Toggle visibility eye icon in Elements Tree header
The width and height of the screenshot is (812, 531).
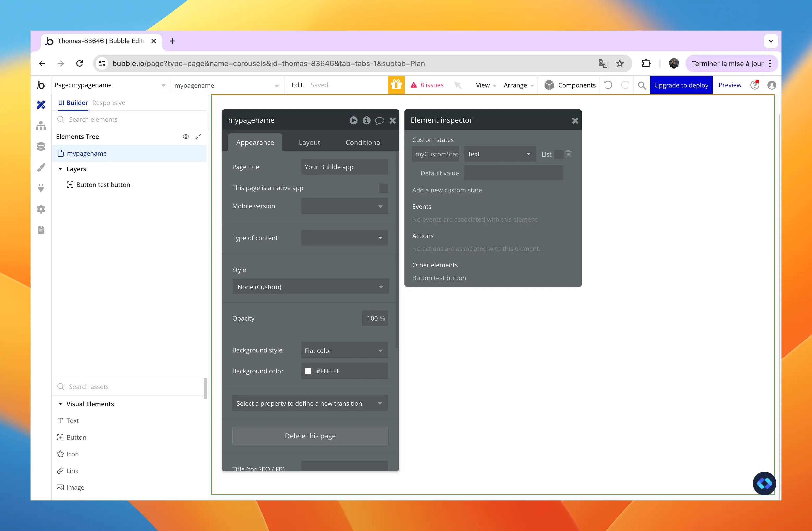point(186,136)
